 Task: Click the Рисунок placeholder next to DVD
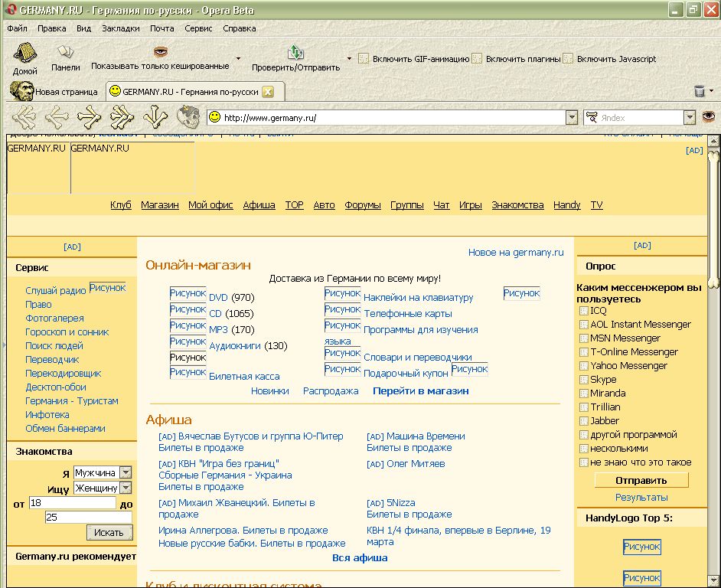click(x=188, y=293)
